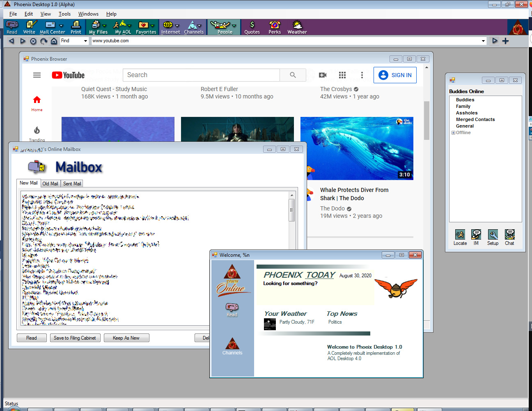This screenshot has width=532, height=411.
Task: Switch to Old Mail tab
Action: (x=50, y=184)
